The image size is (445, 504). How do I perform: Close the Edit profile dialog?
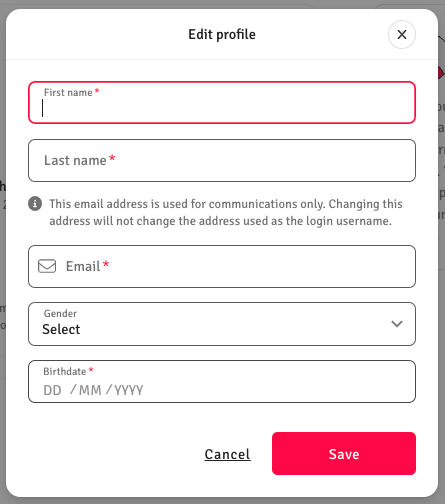[402, 34]
